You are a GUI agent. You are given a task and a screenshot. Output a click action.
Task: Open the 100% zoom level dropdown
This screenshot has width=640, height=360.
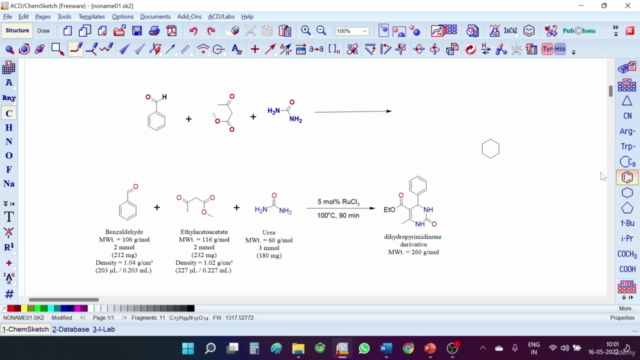point(364,31)
